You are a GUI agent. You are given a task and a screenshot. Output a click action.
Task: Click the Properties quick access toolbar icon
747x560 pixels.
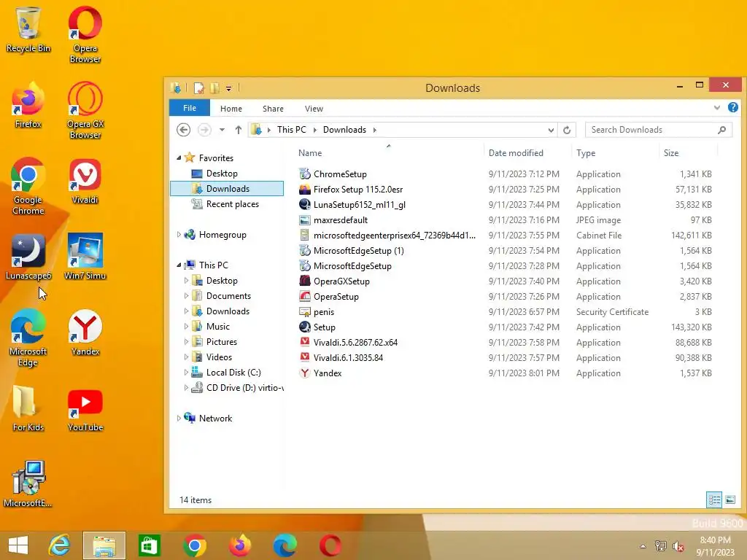pyautogui.click(x=199, y=88)
